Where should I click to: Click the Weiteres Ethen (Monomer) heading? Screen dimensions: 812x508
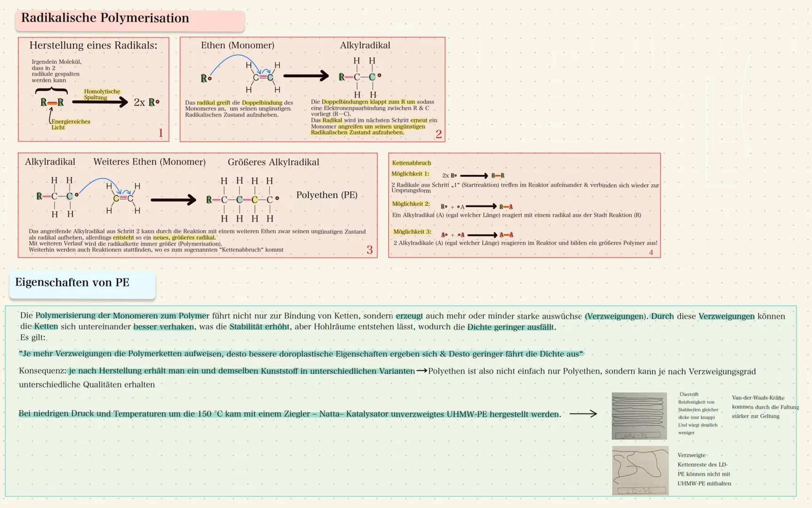coord(149,162)
